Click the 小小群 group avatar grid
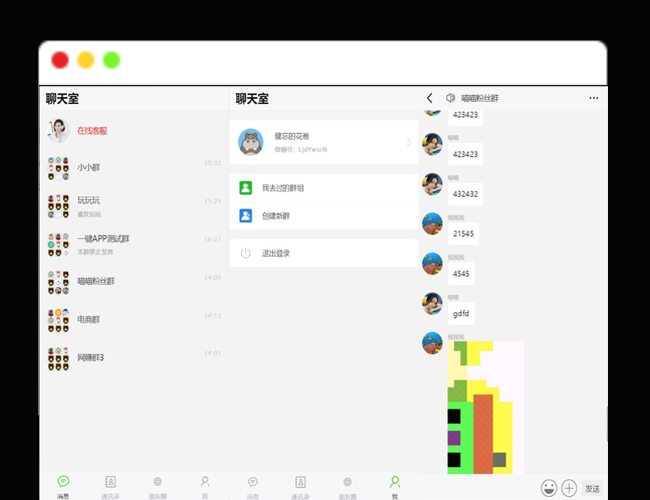Screen dimensions: 650x500 pyautogui.click(x=58, y=168)
